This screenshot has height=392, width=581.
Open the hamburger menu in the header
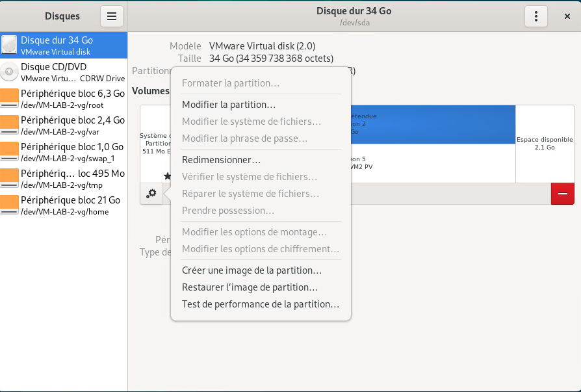point(111,16)
